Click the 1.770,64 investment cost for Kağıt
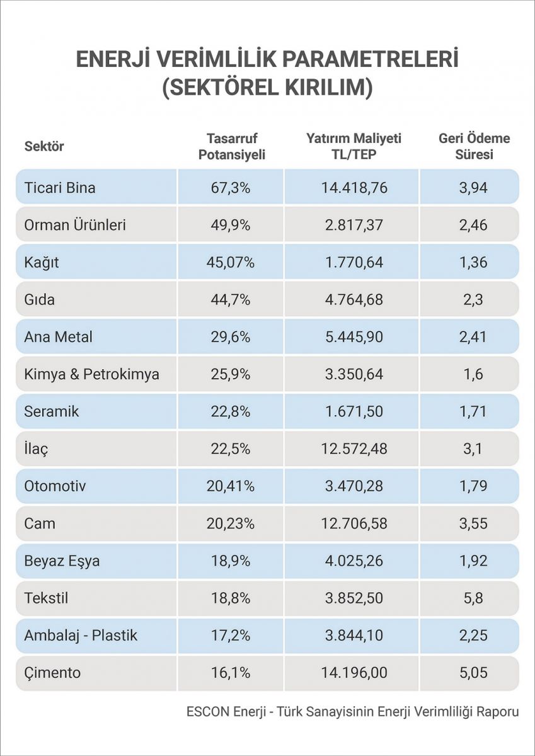 tap(354, 262)
